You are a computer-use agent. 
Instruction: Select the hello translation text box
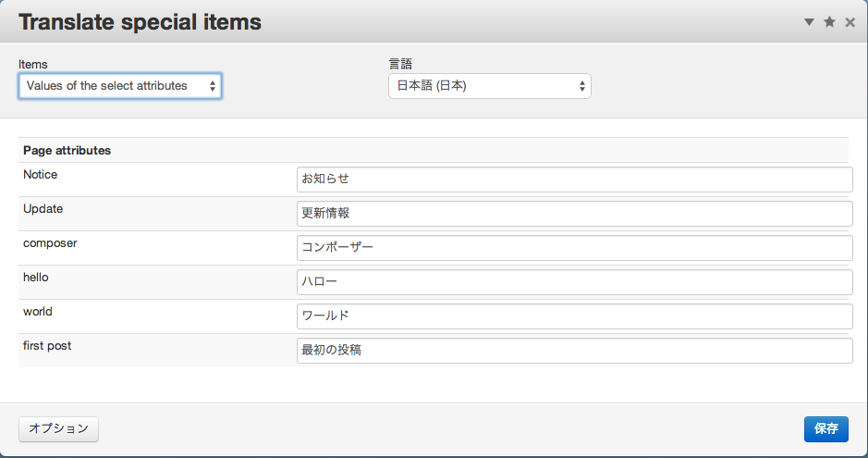coord(574,282)
